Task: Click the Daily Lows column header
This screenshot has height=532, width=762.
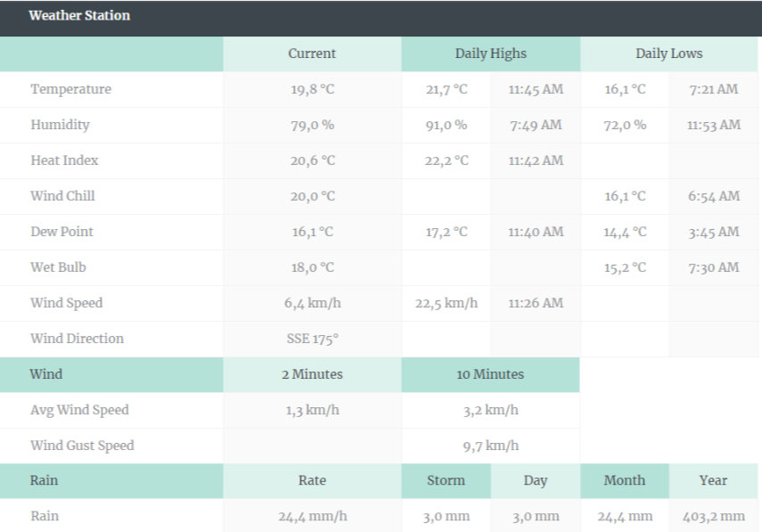Action: [668, 53]
